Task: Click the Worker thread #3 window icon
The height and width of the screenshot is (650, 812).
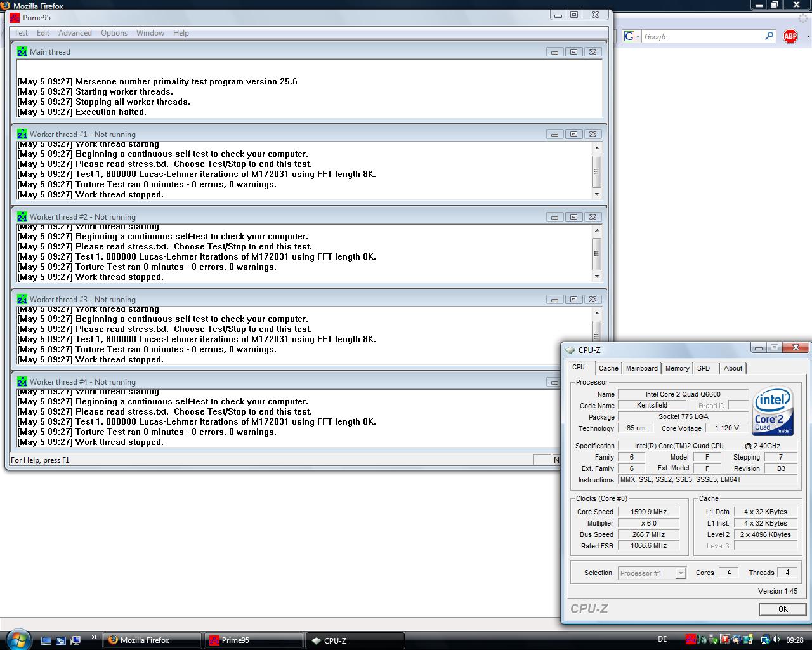Action: coord(22,299)
